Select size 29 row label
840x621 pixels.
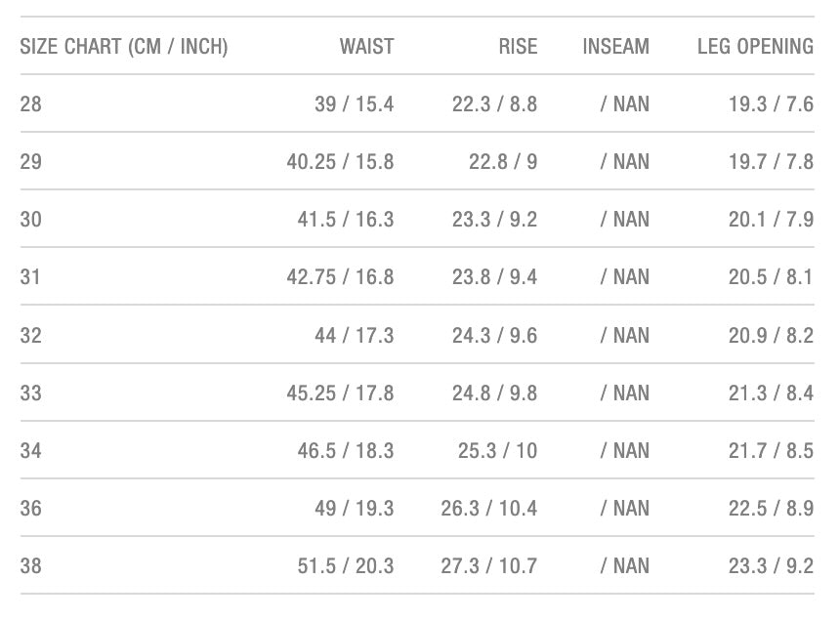coord(31,161)
